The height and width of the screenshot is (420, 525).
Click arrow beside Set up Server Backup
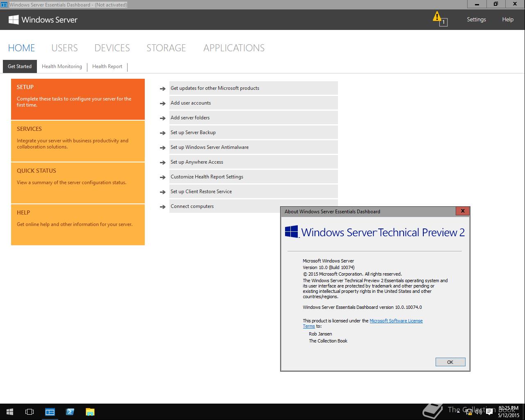pos(163,133)
